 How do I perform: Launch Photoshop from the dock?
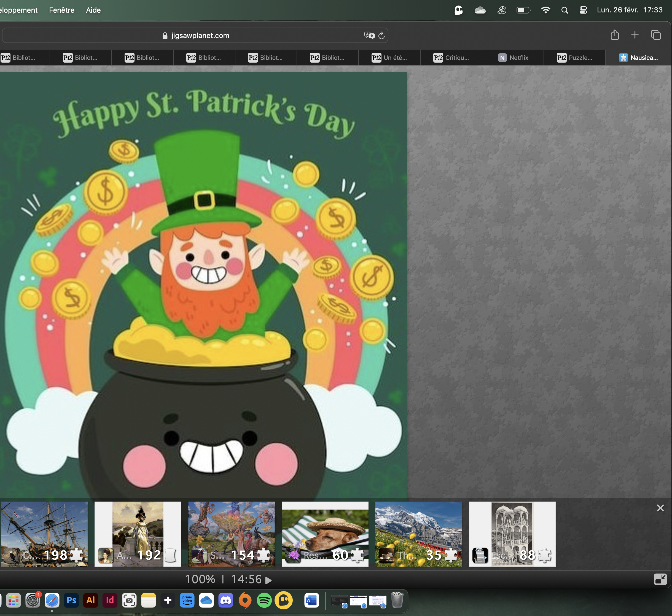pos(71,601)
